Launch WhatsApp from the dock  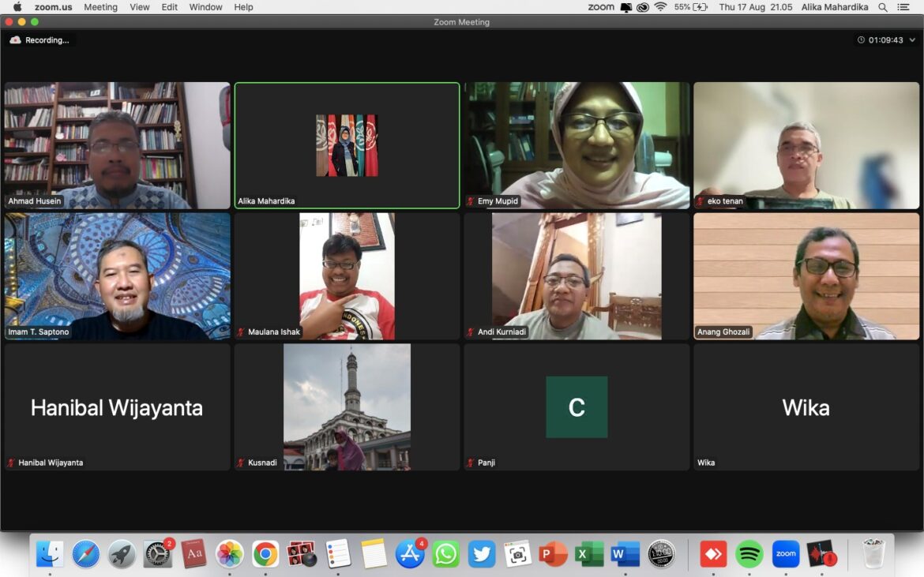tap(446, 554)
